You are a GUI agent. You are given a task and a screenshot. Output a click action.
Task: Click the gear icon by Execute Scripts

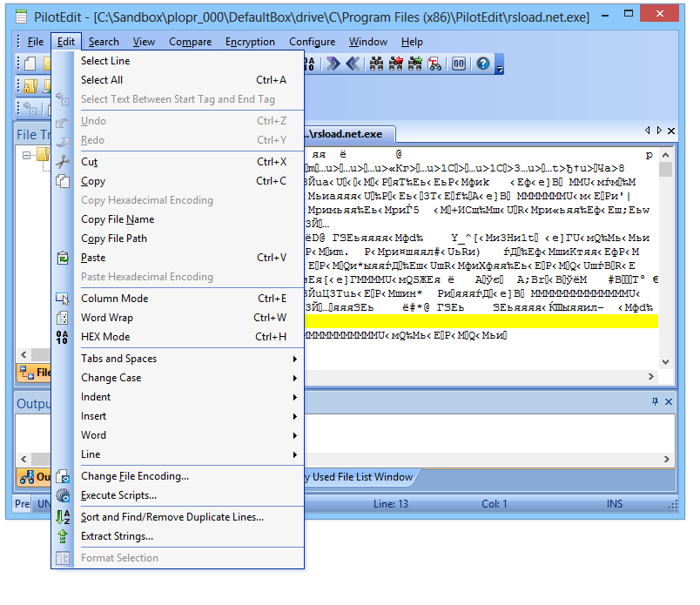(63, 495)
